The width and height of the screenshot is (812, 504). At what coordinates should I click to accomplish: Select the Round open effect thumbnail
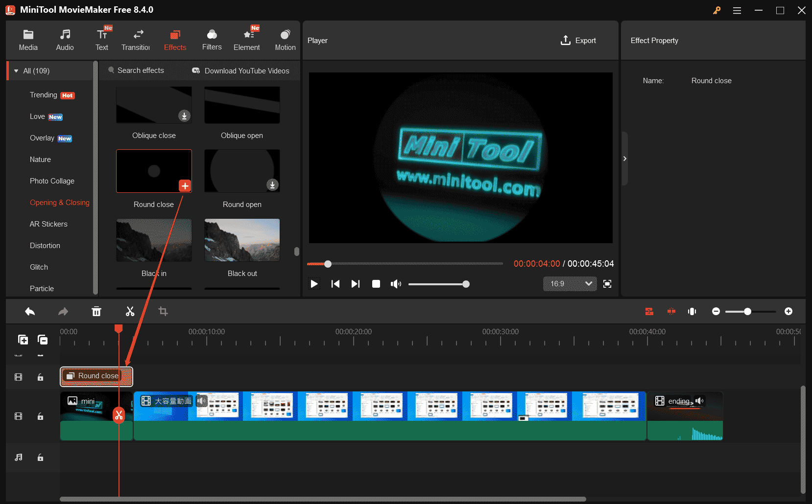coord(242,171)
